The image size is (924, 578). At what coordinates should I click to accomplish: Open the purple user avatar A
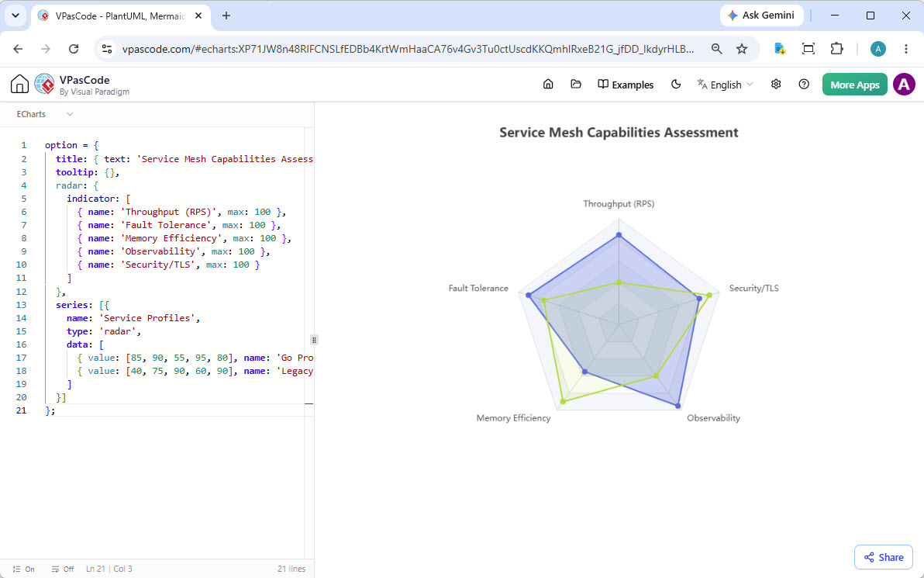(904, 85)
